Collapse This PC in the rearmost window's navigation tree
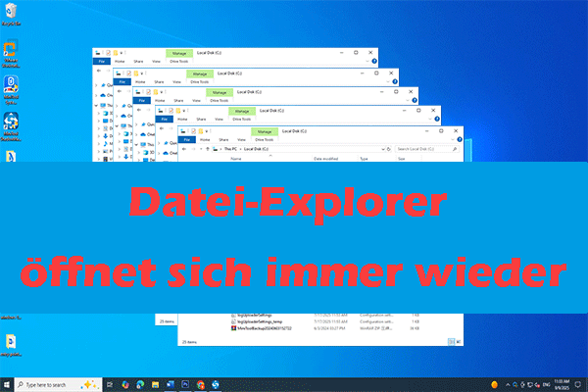 96,106
